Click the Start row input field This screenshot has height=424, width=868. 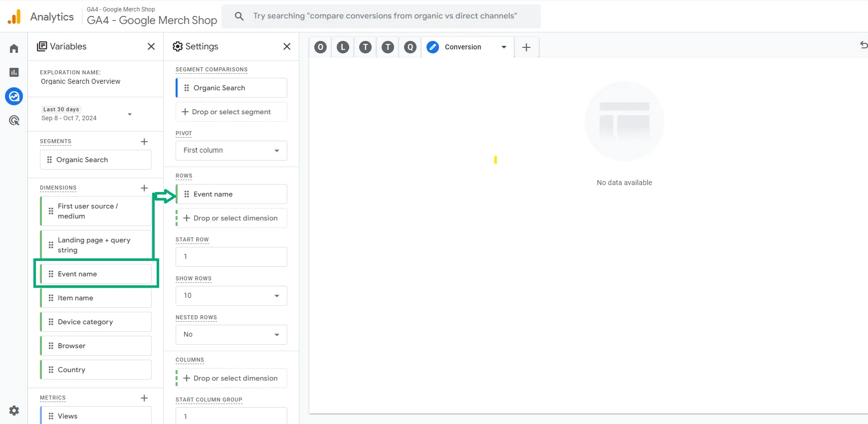[231, 256]
